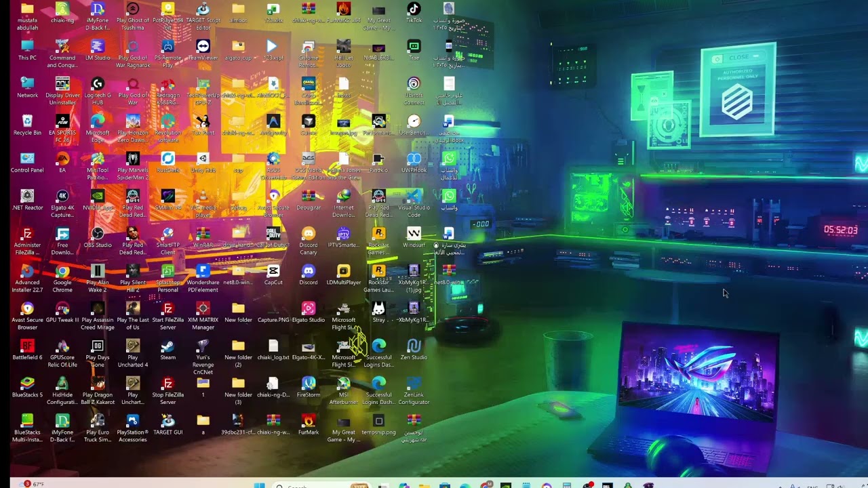
Task: Select the Stray game icon
Action: point(378,312)
